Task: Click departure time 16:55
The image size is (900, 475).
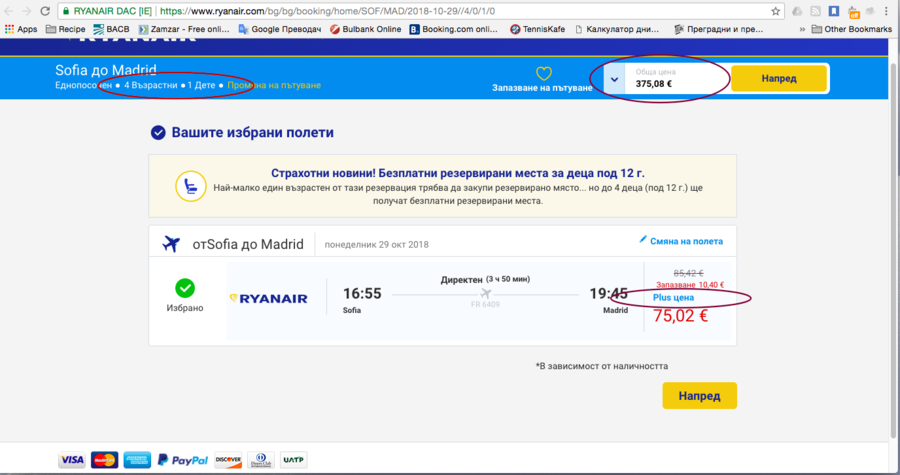Action: pyautogui.click(x=362, y=294)
